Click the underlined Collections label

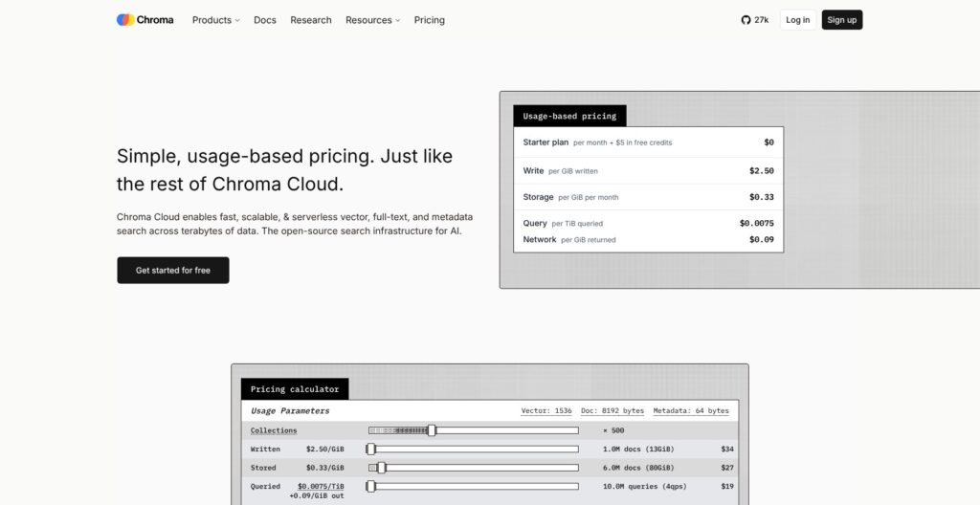(274, 430)
